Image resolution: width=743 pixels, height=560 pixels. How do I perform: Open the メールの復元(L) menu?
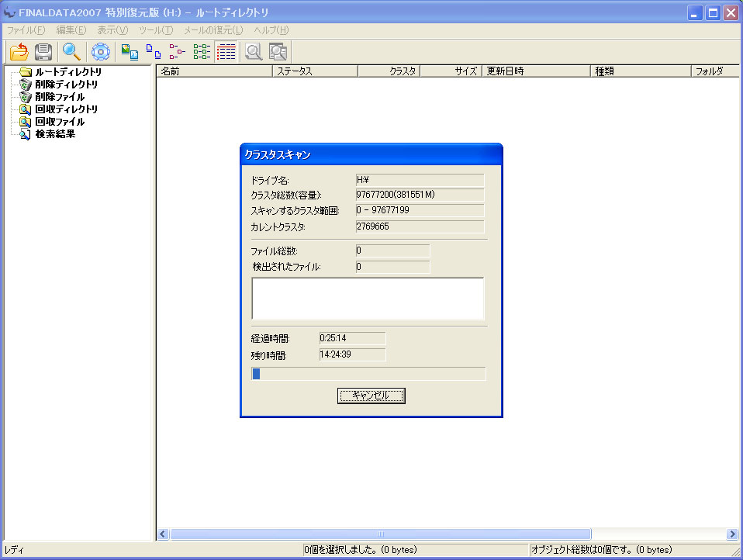pyautogui.click(x=213, y=30)
